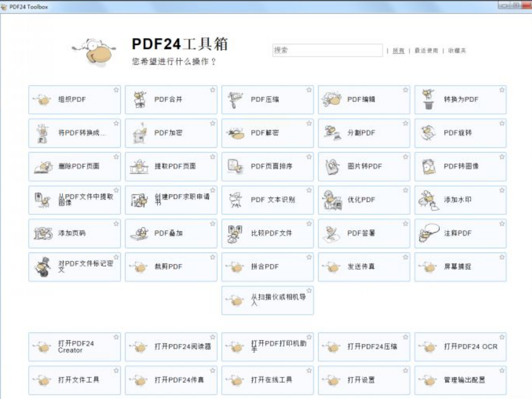The image size is (532, 399).
Task: Click the 删除PDF页面 tool icon
Action: point(43,167)
